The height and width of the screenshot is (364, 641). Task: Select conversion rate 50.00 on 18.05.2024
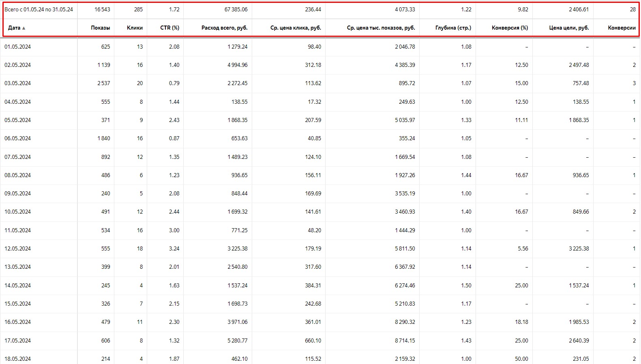tap(521, 359)
